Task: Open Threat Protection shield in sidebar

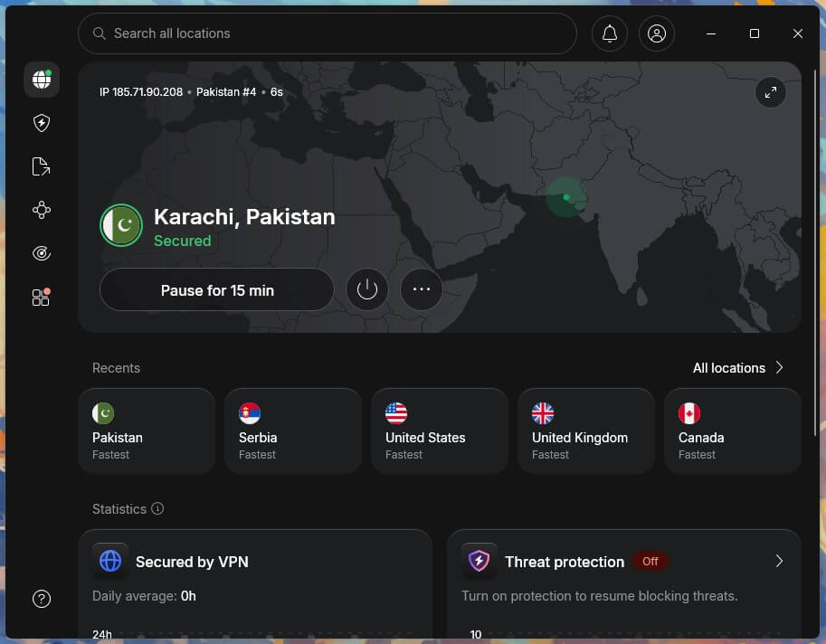Action: (x=42, y=123)
